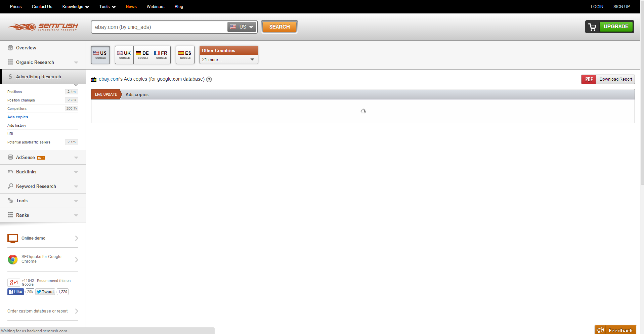
Task: Select the ES Google database tab
Action: 185,55
